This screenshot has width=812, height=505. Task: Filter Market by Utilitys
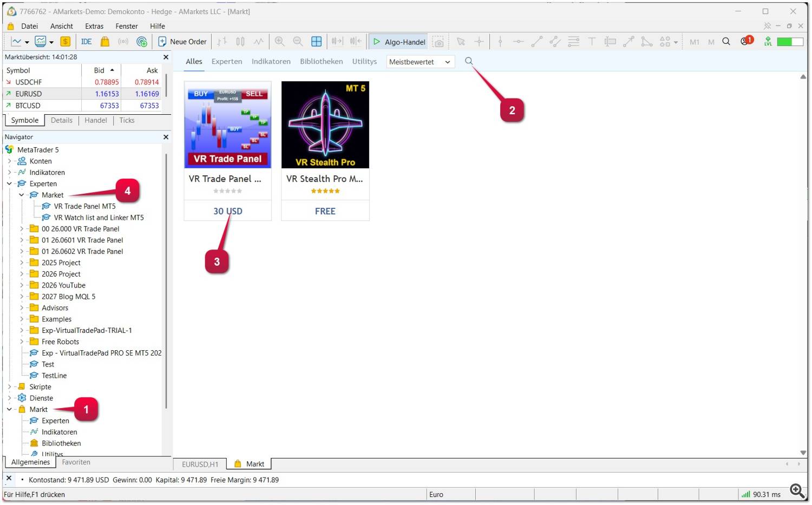pyautogui.click(x=364, y=62)
